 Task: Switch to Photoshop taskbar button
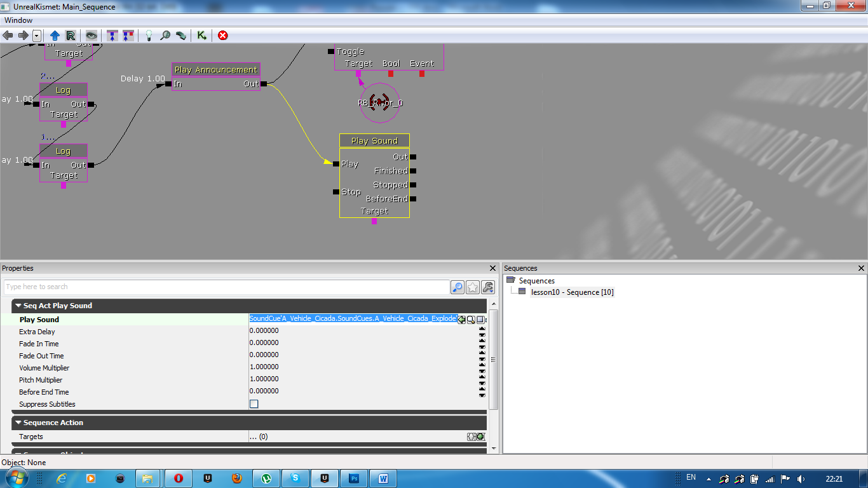[354, 478]
